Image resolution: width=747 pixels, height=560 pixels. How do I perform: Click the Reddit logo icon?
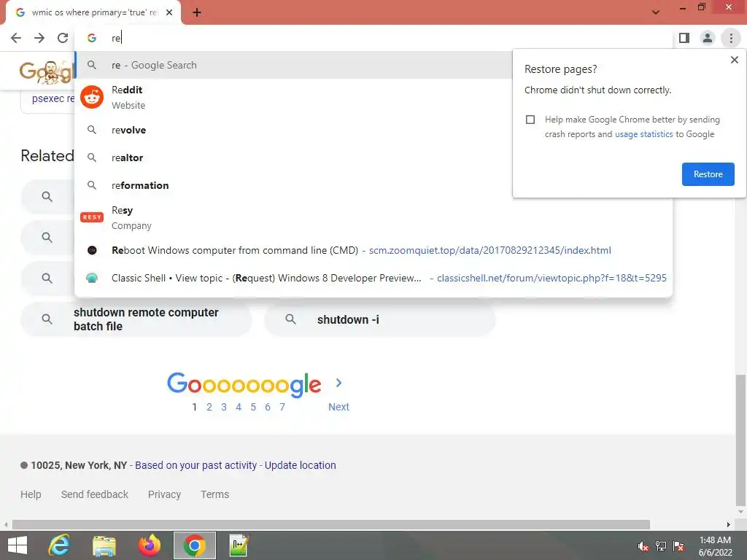[92, 97]
